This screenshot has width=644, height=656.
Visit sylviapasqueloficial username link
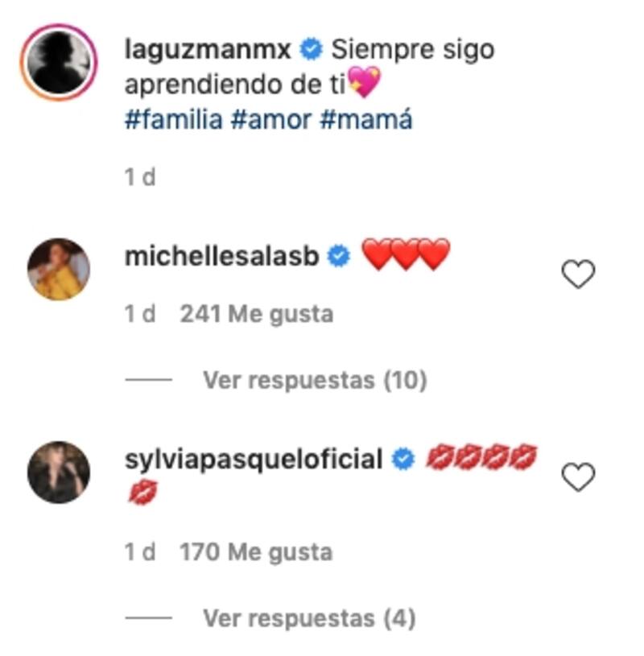click(x=254, y=460)
